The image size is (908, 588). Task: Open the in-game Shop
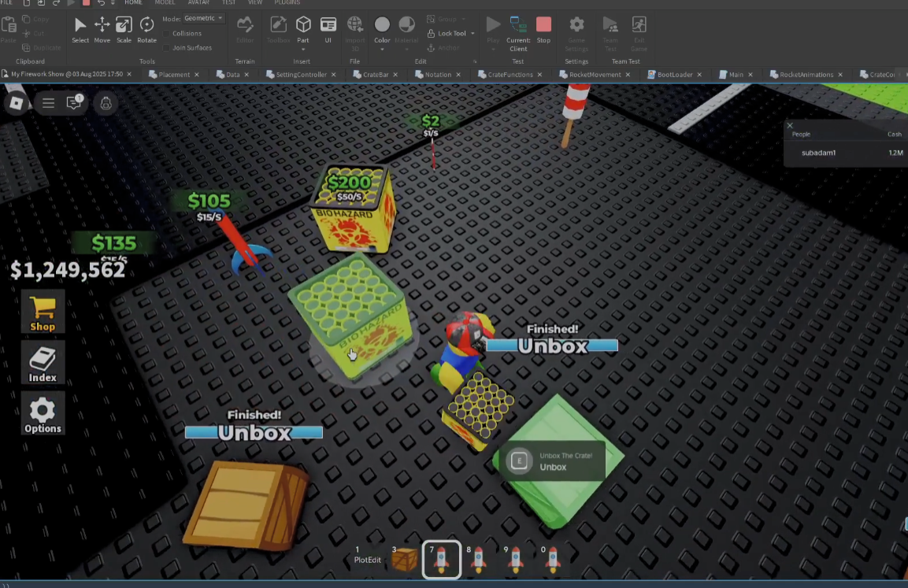coord(43,312)
